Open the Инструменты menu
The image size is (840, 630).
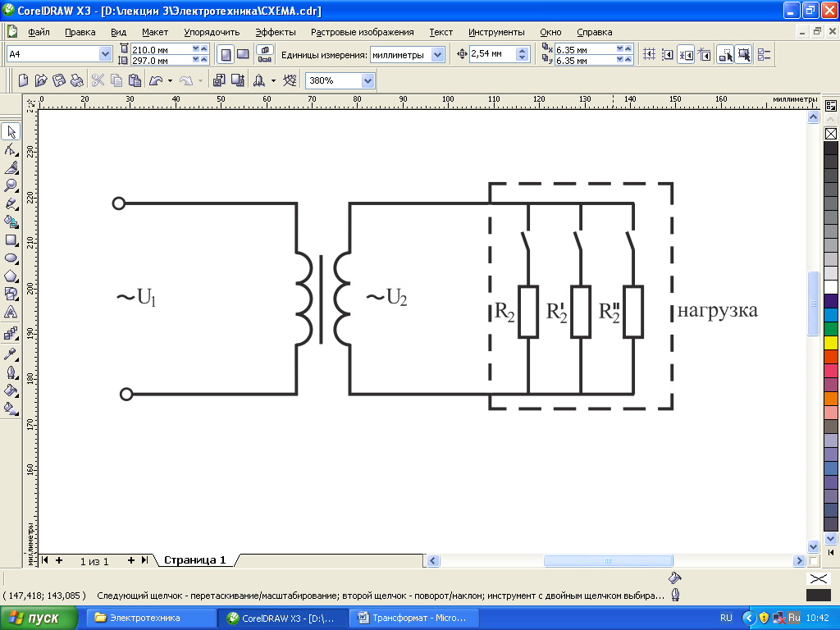coord(496,32)
